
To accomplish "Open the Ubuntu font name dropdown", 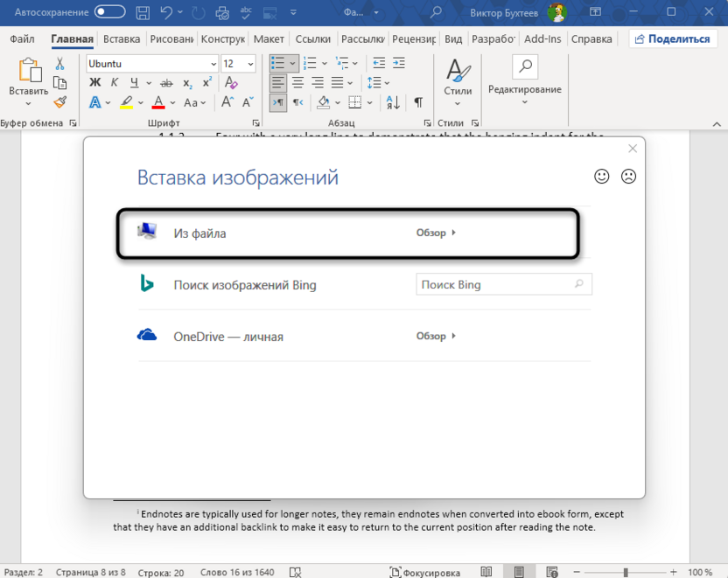I will pos(213,64).
